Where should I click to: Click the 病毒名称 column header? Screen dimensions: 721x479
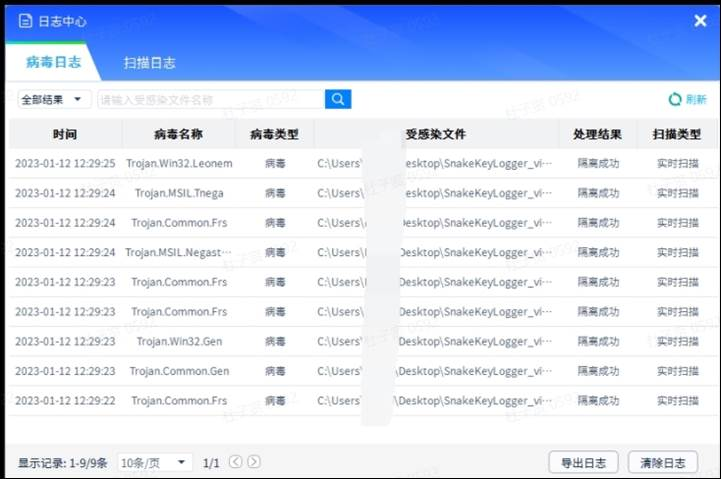coord(178,134)
